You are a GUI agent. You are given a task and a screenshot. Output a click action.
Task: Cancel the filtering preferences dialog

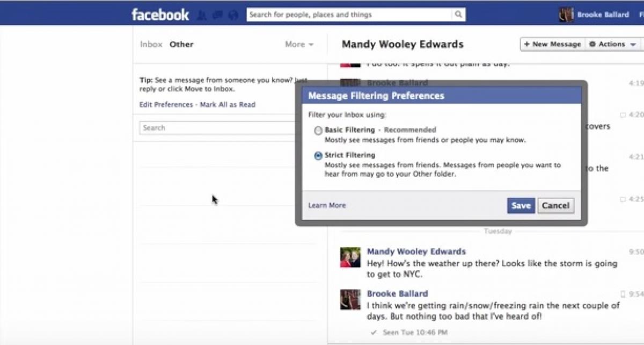tap(555, 205)
